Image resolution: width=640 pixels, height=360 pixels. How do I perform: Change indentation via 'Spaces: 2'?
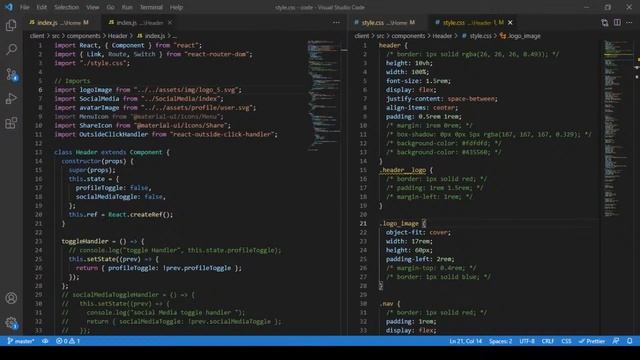[x=500, y=341]
